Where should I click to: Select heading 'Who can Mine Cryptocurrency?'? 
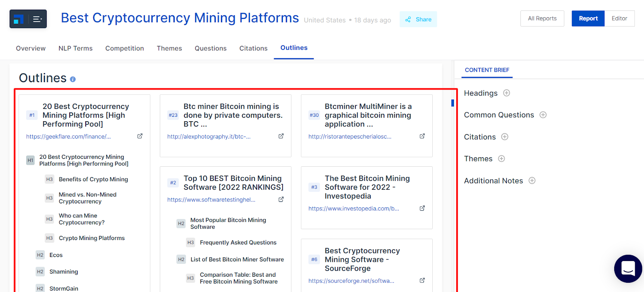pos(82,219)
